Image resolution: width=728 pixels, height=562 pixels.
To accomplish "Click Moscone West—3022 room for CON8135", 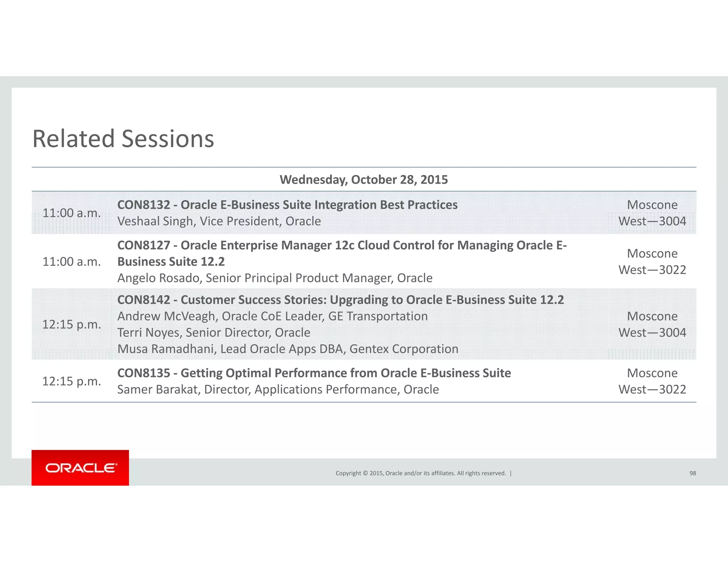I will [652, 381].
